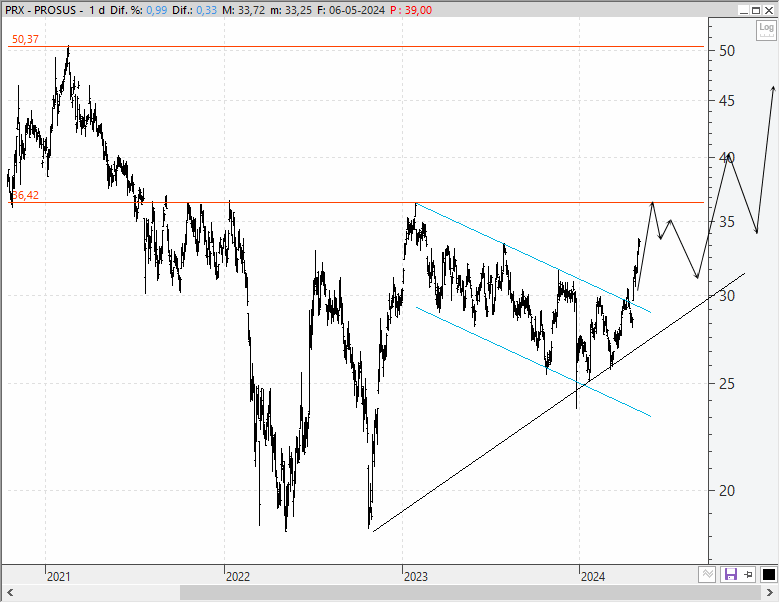Maximize the PRX chart window
Screen dimensions: 780x603
pyautogui.click(x=756, y=10)
